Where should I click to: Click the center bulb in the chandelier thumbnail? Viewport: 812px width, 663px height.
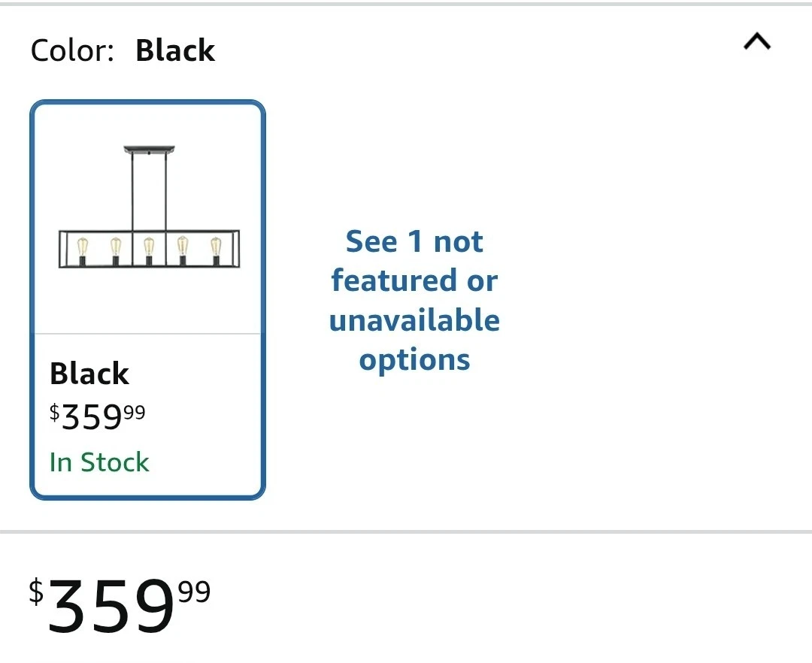(x=149, y=248)
